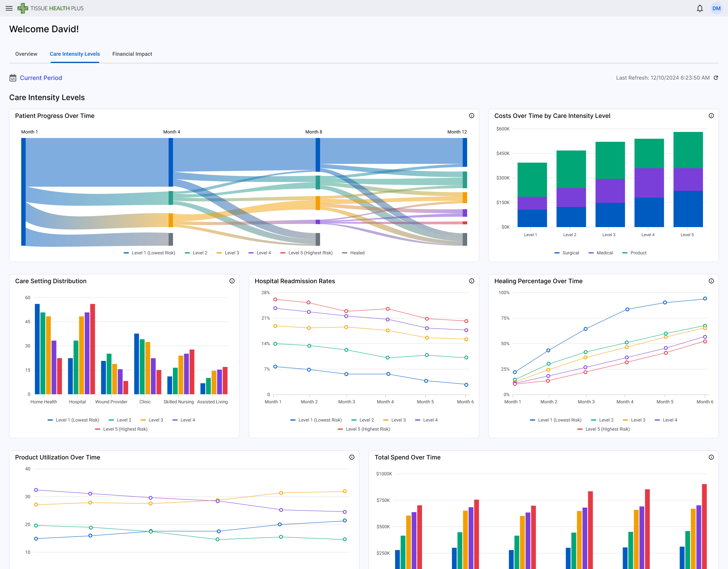Open the Current Period date selector
Screen dimensions: 728x569
click(41, 78)
